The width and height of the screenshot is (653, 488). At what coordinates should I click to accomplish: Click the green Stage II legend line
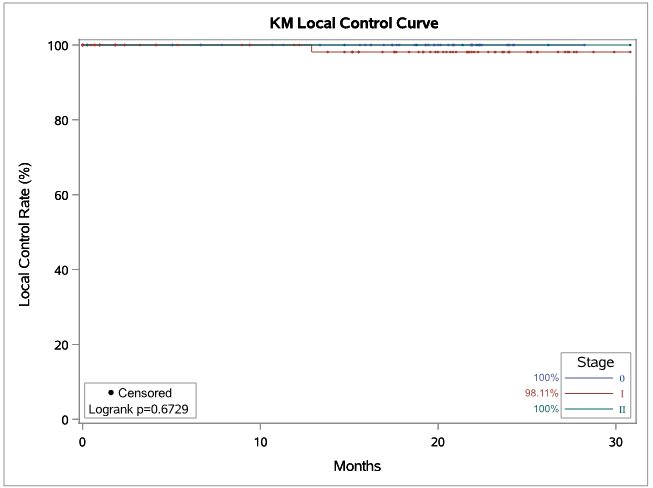point(588,409)
